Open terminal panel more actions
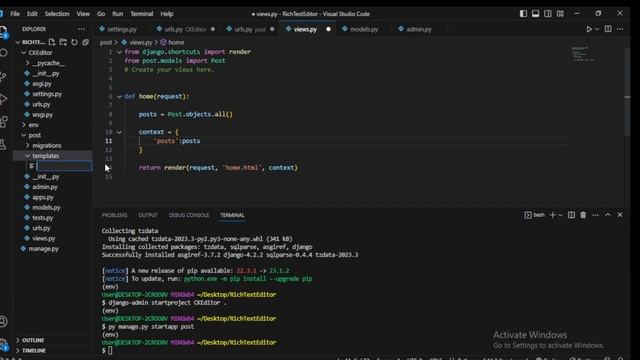The height and width of the screenshot is (360, 640). pyautogui.click(x=596, y=215)
